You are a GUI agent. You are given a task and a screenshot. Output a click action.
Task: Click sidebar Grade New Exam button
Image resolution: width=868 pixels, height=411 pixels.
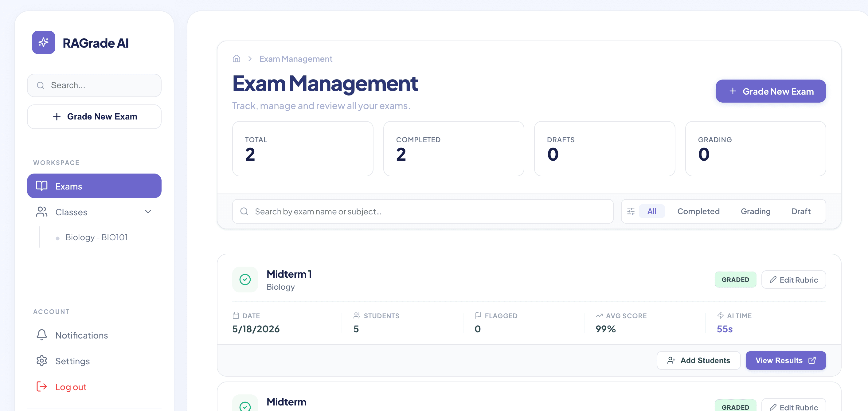(94, 116)
